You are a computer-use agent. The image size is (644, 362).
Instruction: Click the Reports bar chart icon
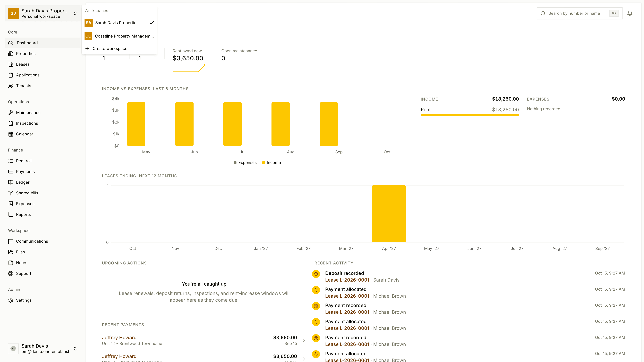coord(11,215)
